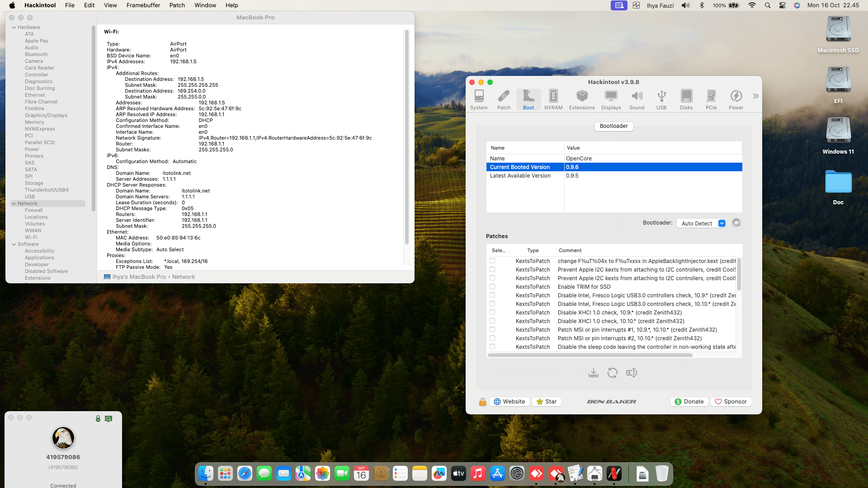Select the Bootloader tab

point(613,126)
